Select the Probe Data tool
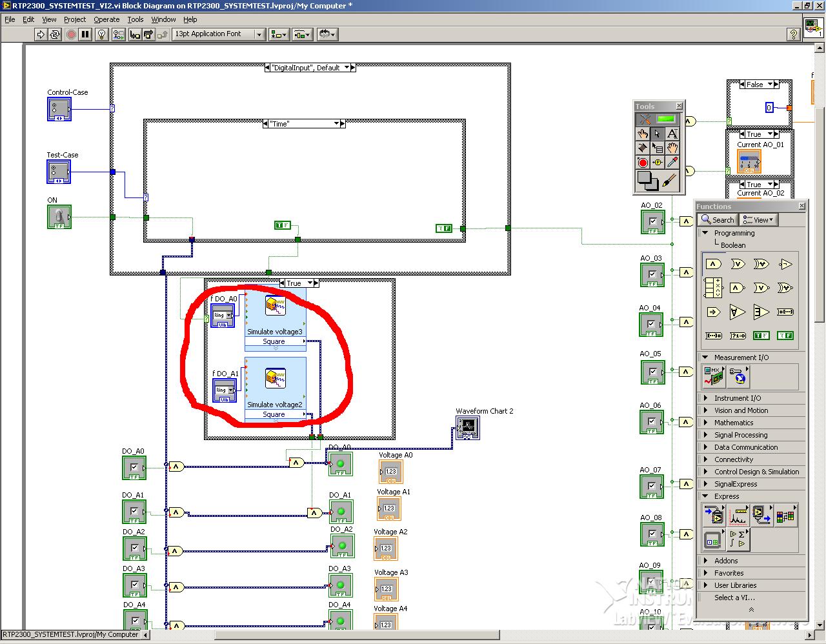Screen dimensions: 826x644 657,163
